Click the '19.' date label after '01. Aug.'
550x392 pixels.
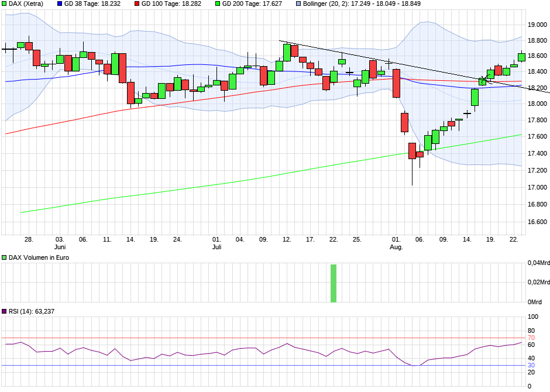pos(490,239)
